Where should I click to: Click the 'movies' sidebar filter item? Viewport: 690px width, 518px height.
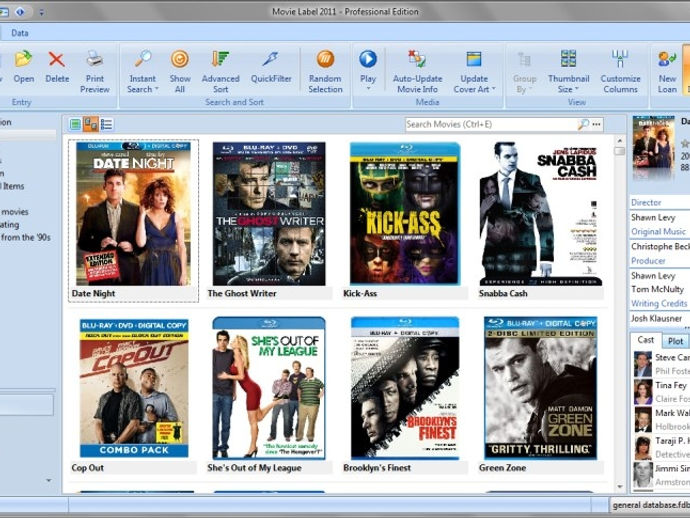15,212
